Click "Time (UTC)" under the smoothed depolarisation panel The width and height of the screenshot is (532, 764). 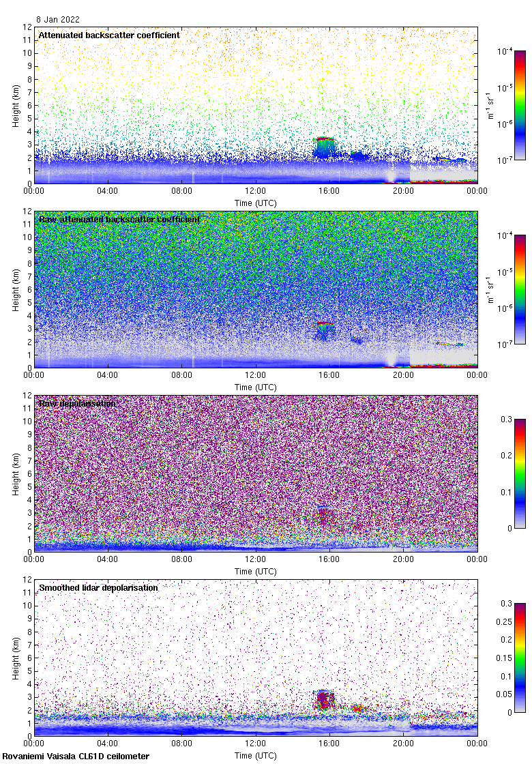[x=255, y=756]
